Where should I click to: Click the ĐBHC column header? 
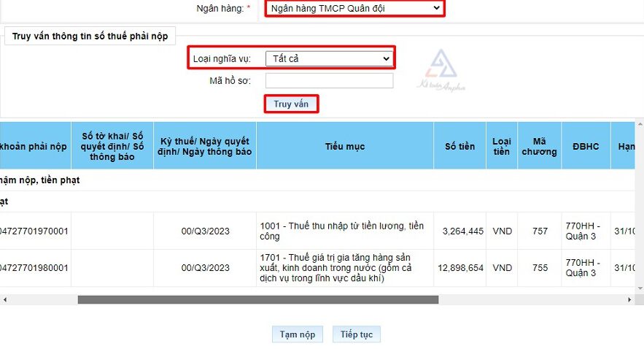(x=586, y=146)
